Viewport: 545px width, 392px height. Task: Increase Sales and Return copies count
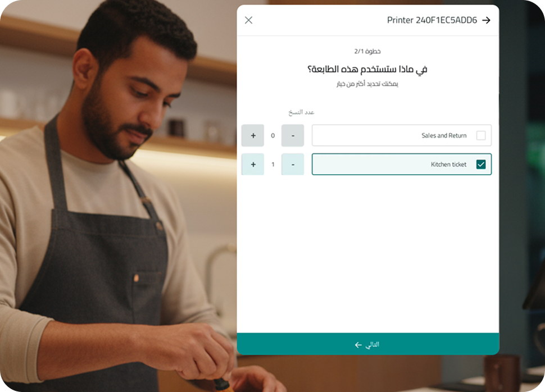253,135
